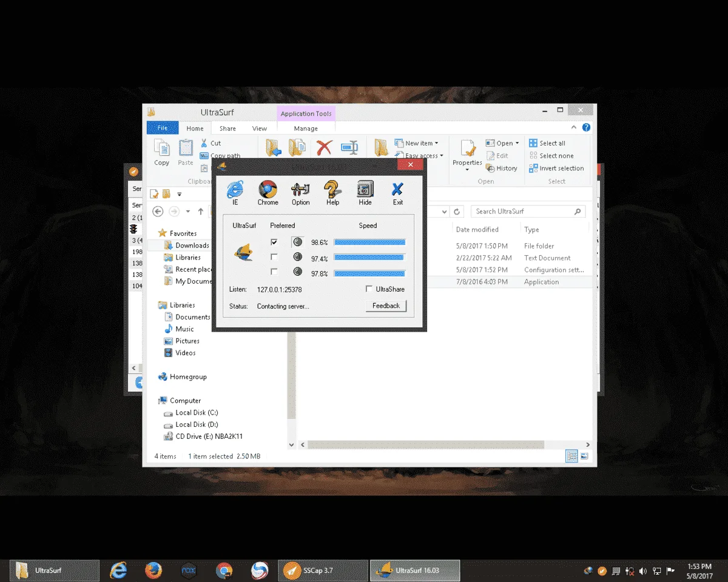
Task: Open the recent locations dropdown beside the forward arrow
Action: pyautogui.click(x=187, y=212)
